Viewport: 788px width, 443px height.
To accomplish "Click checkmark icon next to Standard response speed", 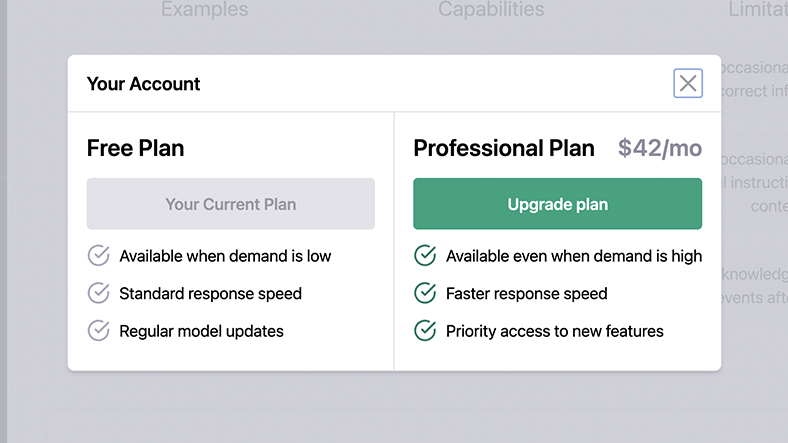I will tap(98, 293).
